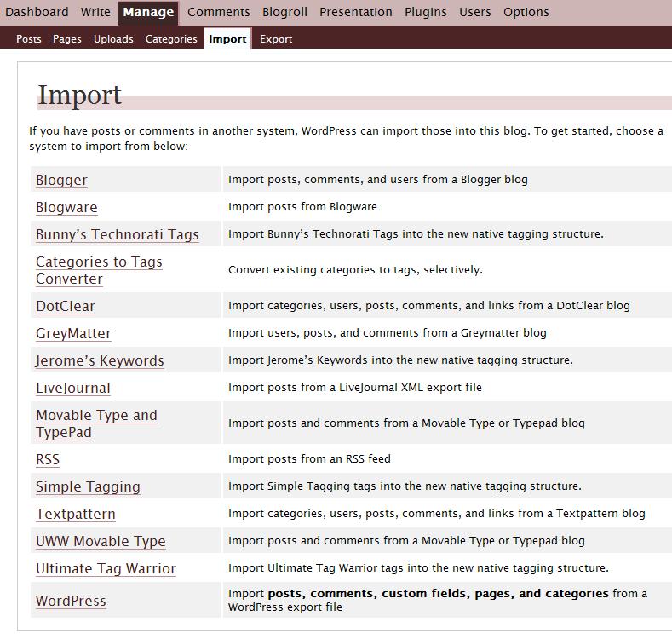Choose the GreyMatter importer link
This screenshot has width=672, height=639.
click(74, 333)
